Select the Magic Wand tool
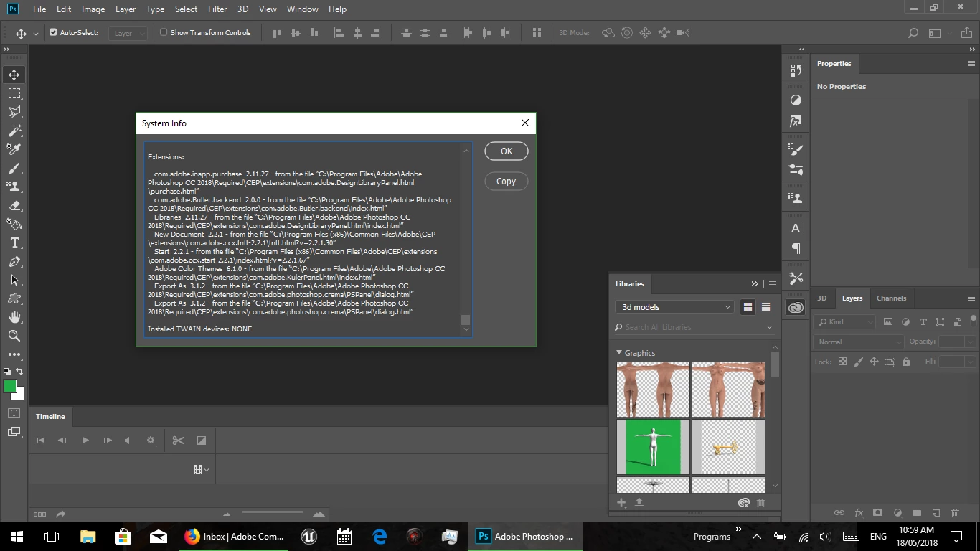 tap(14, 131)
